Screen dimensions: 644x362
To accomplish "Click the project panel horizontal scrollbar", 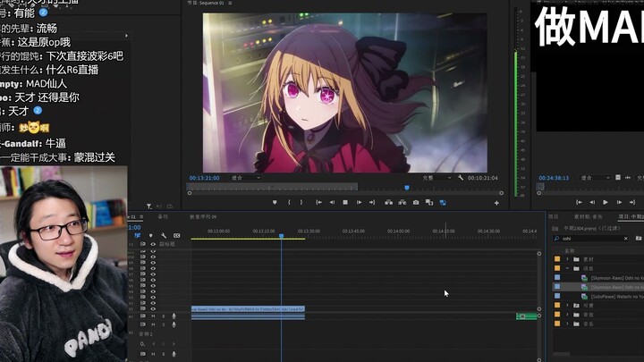I will point(561,354).
